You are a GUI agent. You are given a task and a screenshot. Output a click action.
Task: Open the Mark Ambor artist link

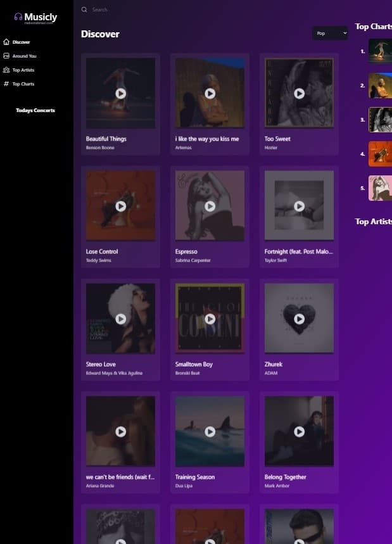tap(277, 486)
